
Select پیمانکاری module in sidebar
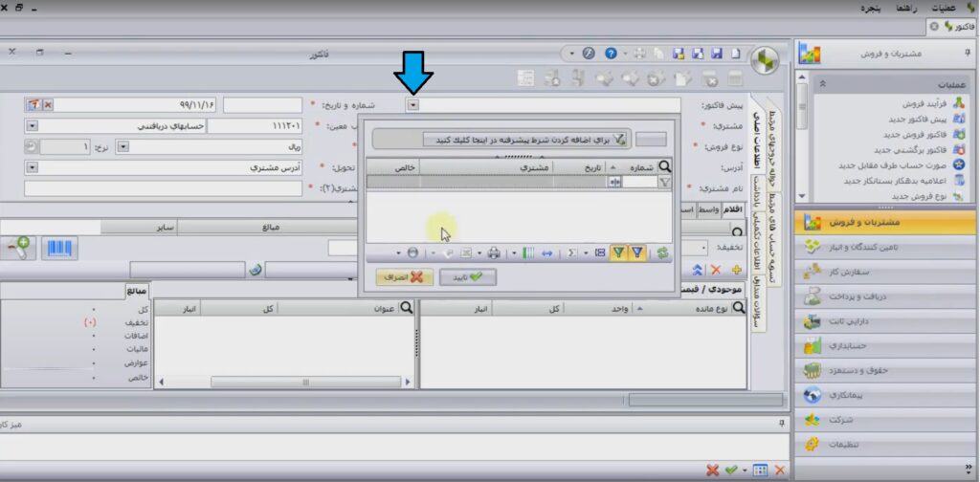click(885, 395)
